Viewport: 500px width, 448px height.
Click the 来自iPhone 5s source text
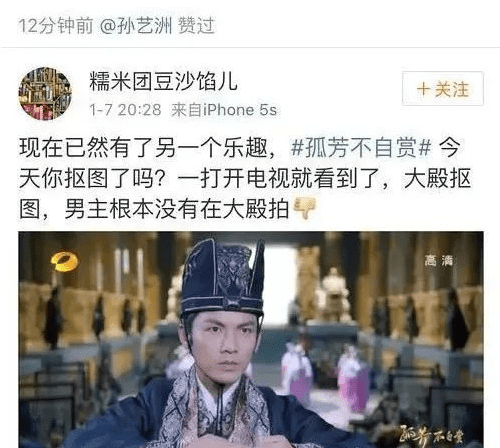click(224, 110)
